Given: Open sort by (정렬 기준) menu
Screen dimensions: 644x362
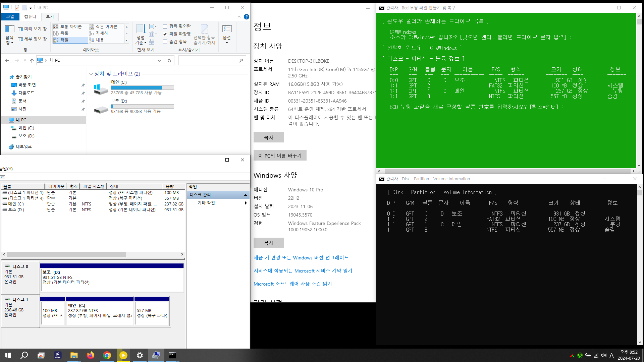Looking at the screenshot, I should (x=141, y=34).
